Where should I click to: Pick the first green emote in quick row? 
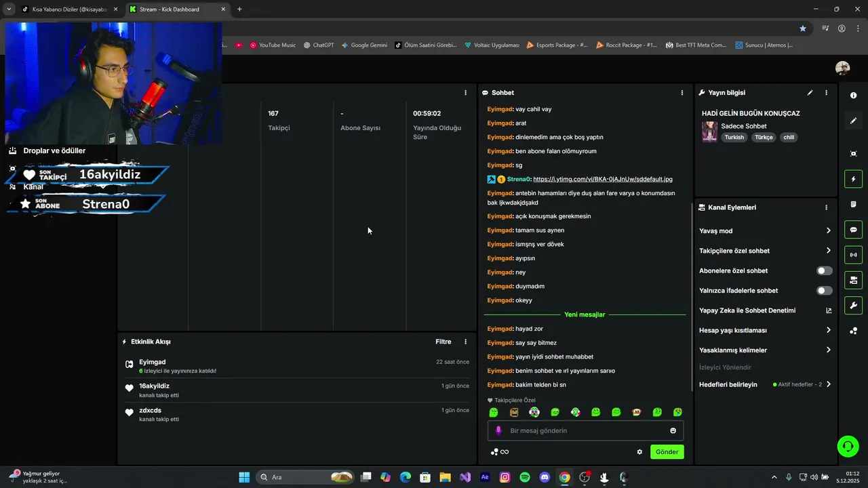point(494,412)
